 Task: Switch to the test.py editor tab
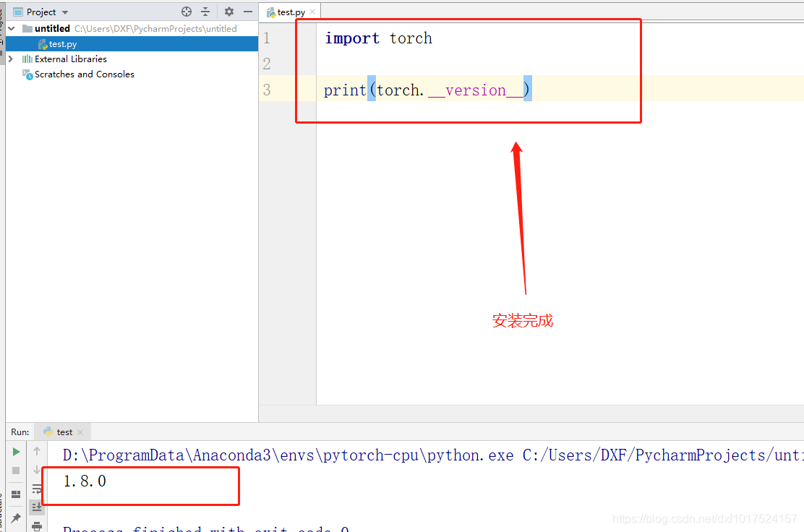tap(289, 12)
